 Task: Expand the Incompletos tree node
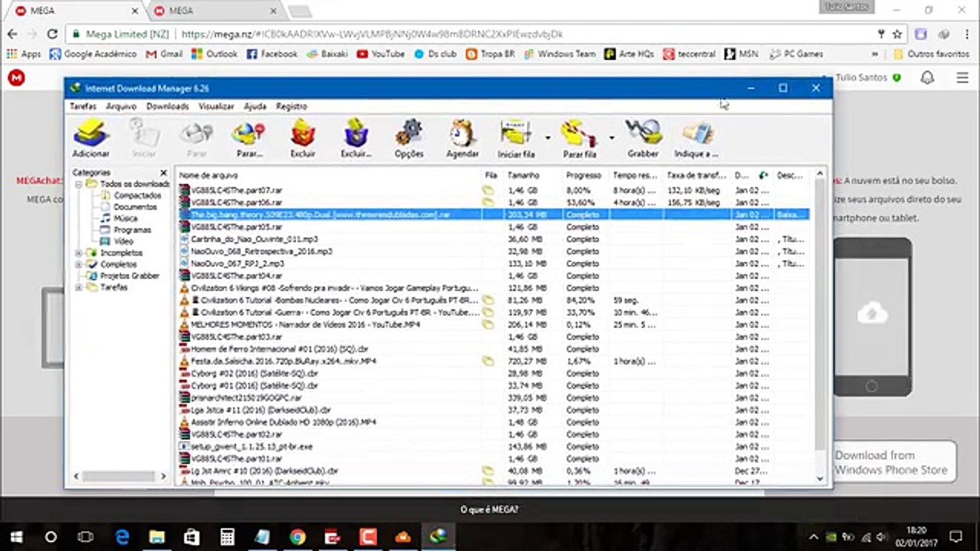(x=79, y=253)
